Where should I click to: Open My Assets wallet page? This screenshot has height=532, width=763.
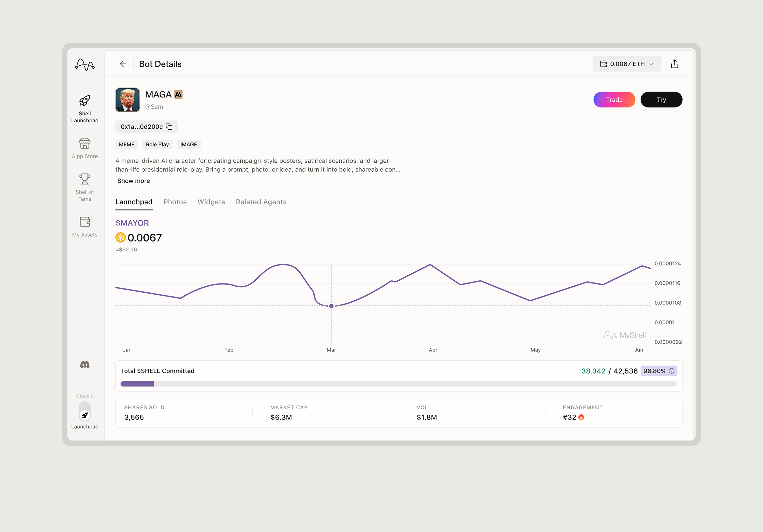click(85, 227)
